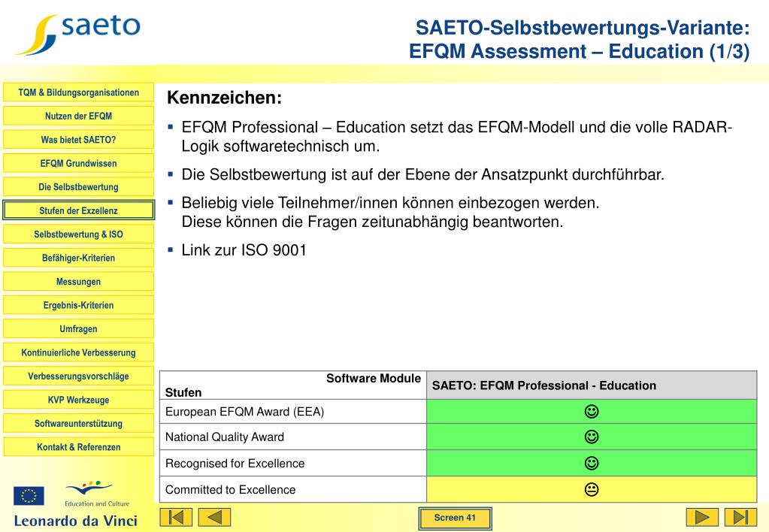Navigate to Die Selbstbewertung
Image resolution: width=769 pixels, height=532 pixels.
click(x=78, y=187)
